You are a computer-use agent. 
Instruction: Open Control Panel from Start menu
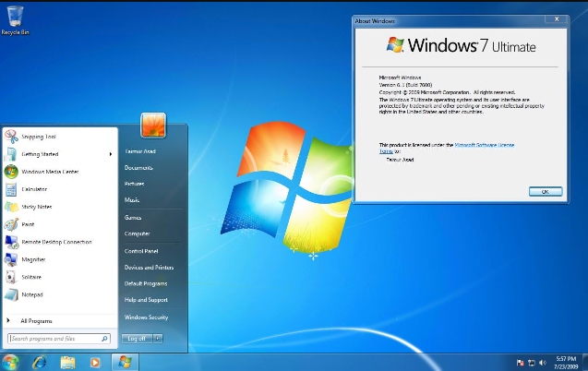[x=141, y=251]
